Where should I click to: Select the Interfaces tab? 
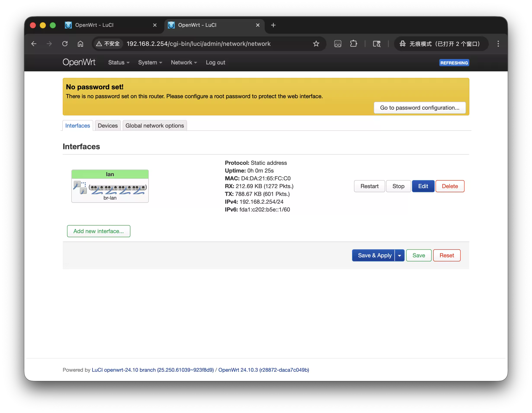78,126
